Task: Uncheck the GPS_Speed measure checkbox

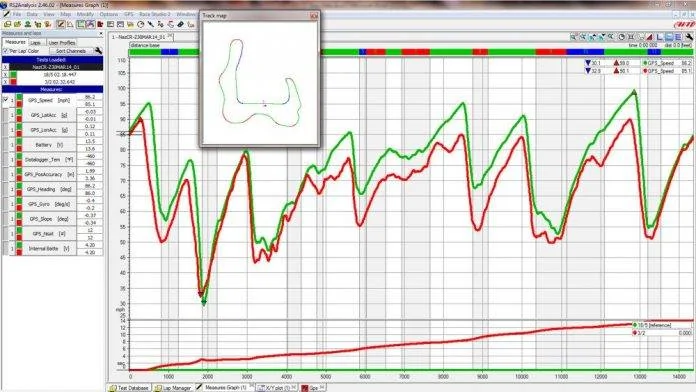Action: pos(5,100)
